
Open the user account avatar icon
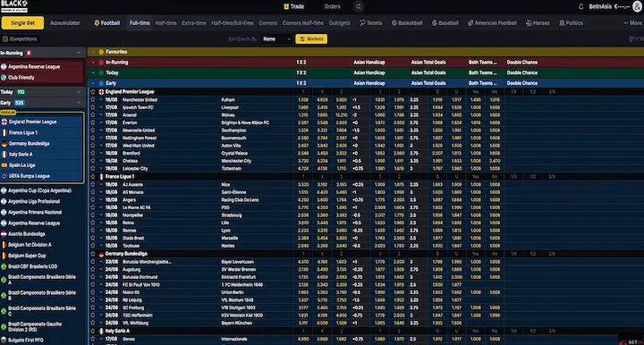coord(637,6)
